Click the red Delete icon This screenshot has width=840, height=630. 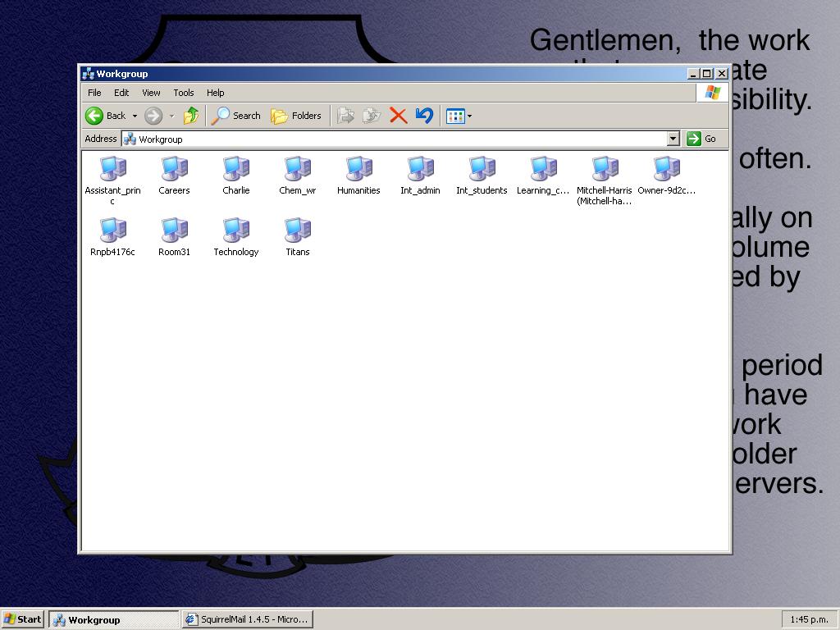(x=398, y=116)
